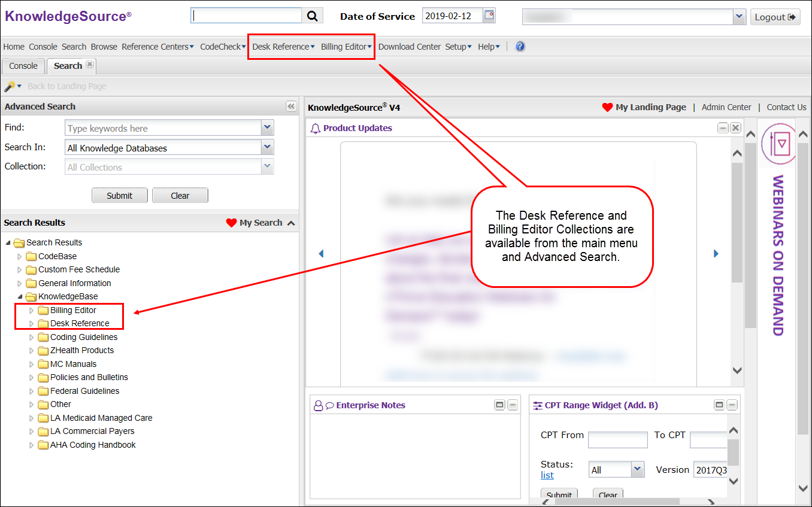Open the Search In dropdown list
812x507 pixels.
[x=267, y=147]
